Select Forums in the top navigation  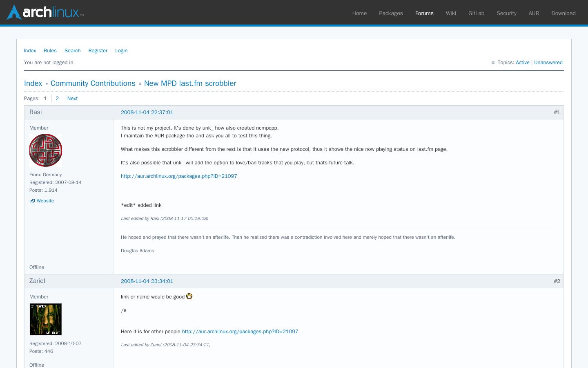424,13
